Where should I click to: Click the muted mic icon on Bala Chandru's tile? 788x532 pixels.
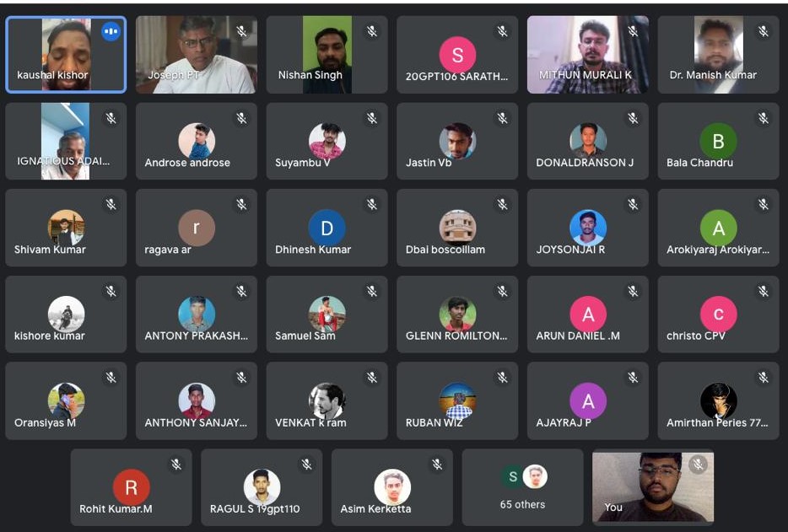pyautogui.click(x=764, y=119)
